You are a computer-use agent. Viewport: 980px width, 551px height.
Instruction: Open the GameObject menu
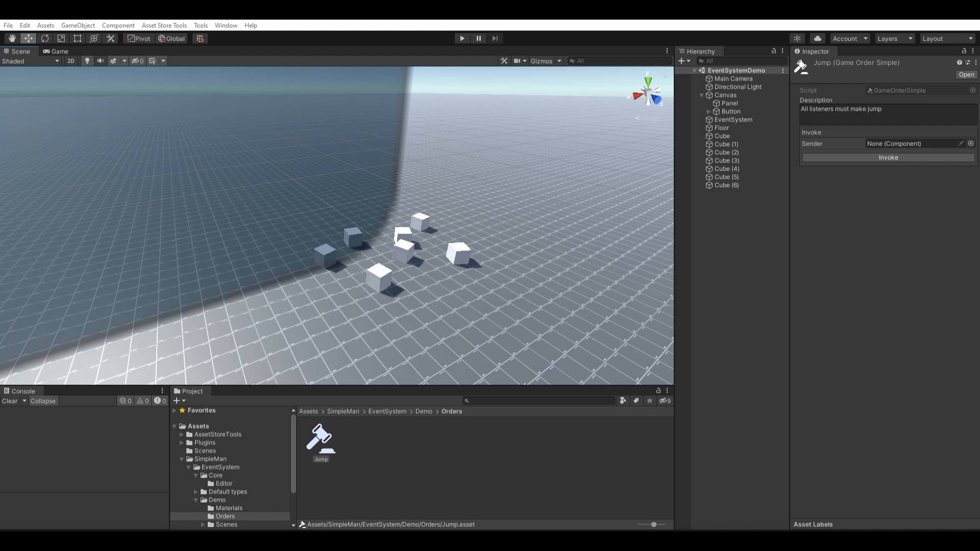(x=78, y=25)
